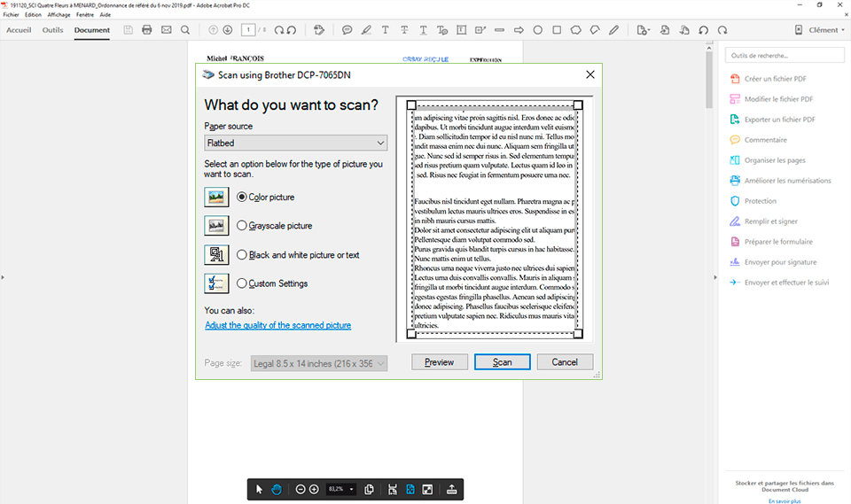Go to next page with down arrow icon
The image size is (851, 504).
[228, 30]
